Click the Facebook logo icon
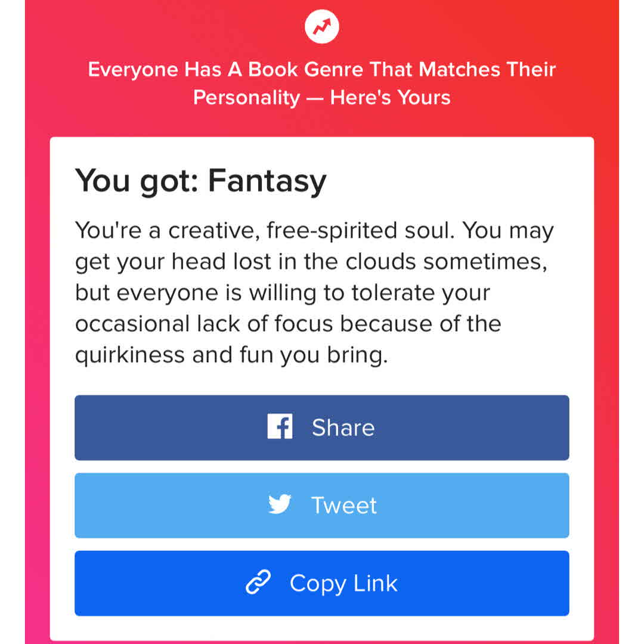644x644 pixels. [280, 427]
